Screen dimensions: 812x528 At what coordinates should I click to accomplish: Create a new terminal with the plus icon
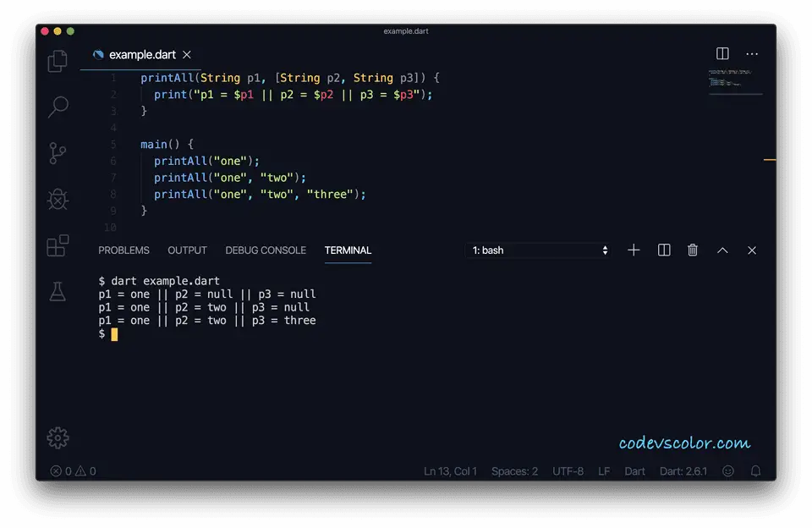tap(634, 250)
